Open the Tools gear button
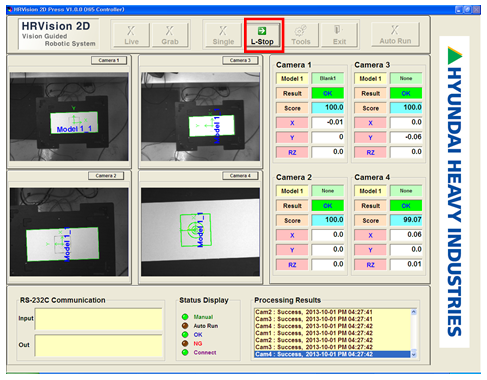This screenshot has width=487, height=380. click(x=301, y=35)
